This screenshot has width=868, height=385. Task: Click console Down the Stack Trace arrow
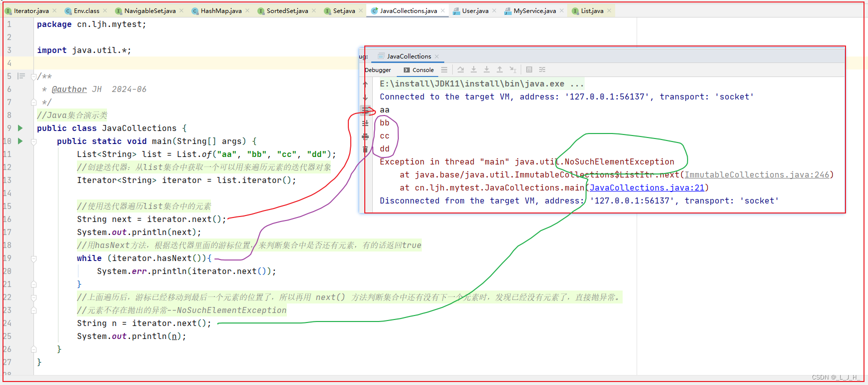point(365,97)
